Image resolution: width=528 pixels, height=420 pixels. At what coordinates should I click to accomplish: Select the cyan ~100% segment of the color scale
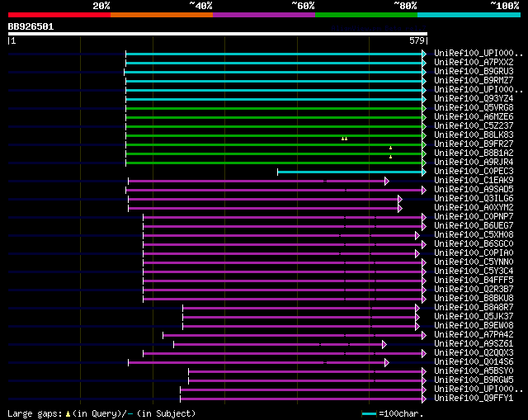click(469, 15)
